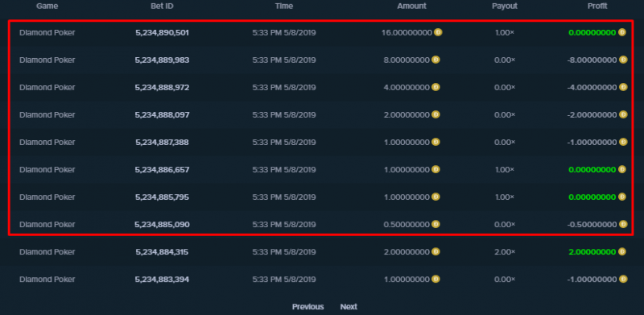The image size is (644, 315).
Task: Open bet ID 5,234,889,983
Action: point(163,60)
